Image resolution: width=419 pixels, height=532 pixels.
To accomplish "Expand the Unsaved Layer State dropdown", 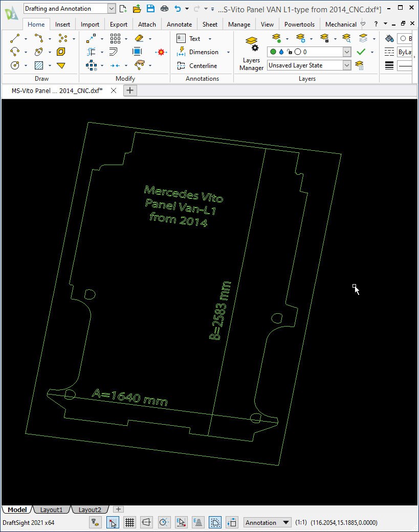I will coord(309,65).
